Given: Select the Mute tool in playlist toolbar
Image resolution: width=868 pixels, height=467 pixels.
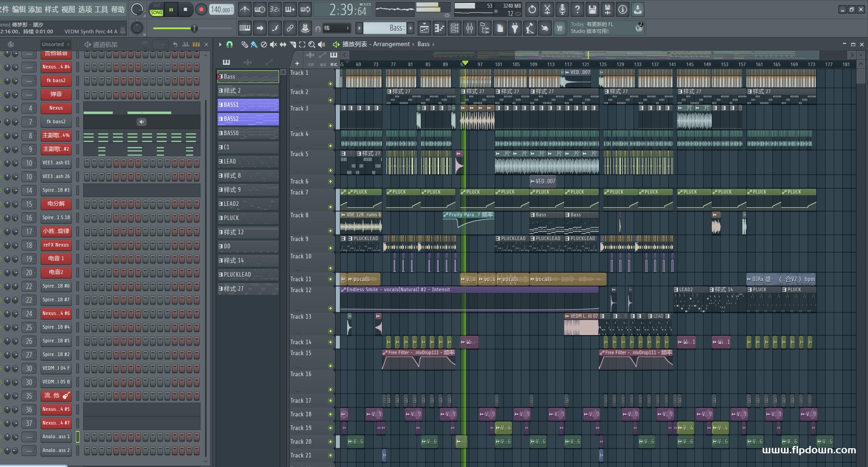Looking at the screenshot, I should click(x=273, y=44).
